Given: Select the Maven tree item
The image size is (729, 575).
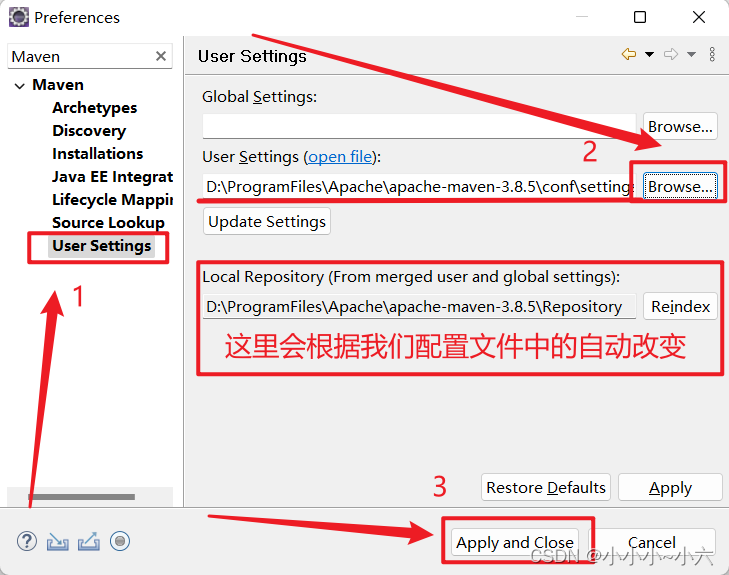Looking at the screenshot, I should 58,85.
